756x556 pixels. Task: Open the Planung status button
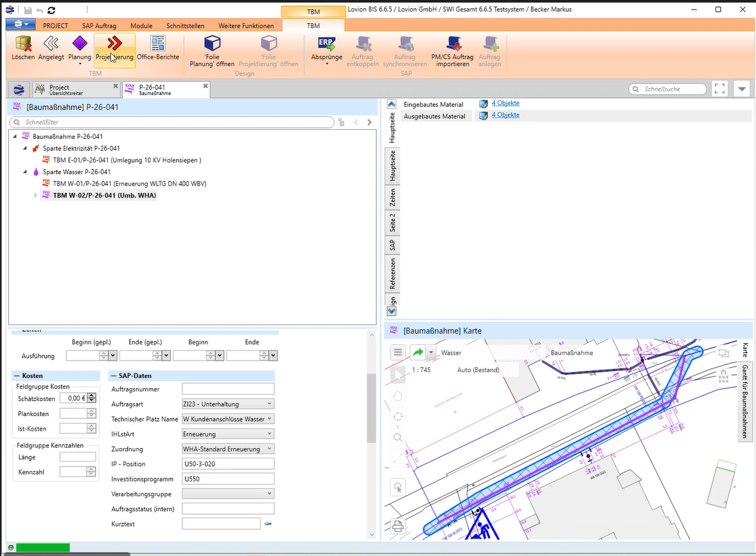click(80, 49)
